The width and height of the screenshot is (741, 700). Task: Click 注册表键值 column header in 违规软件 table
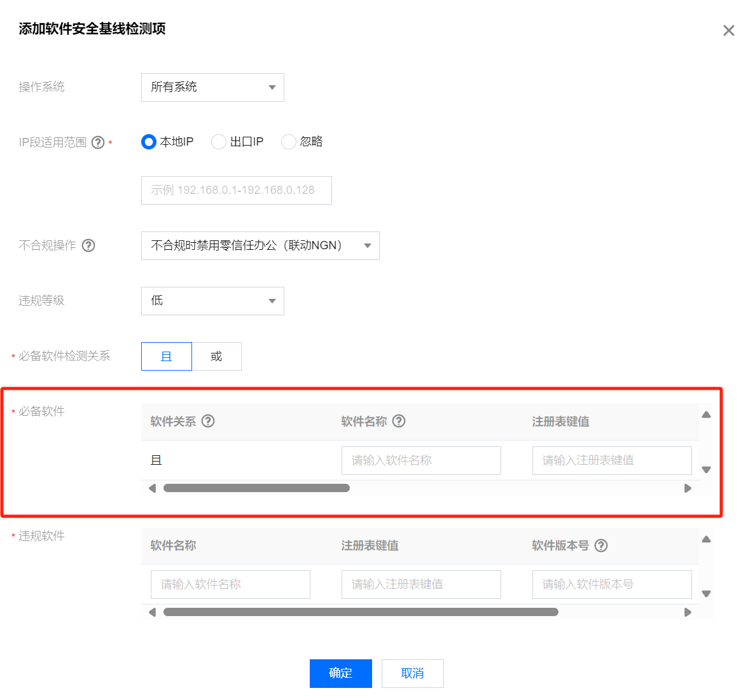click(370, 546)
